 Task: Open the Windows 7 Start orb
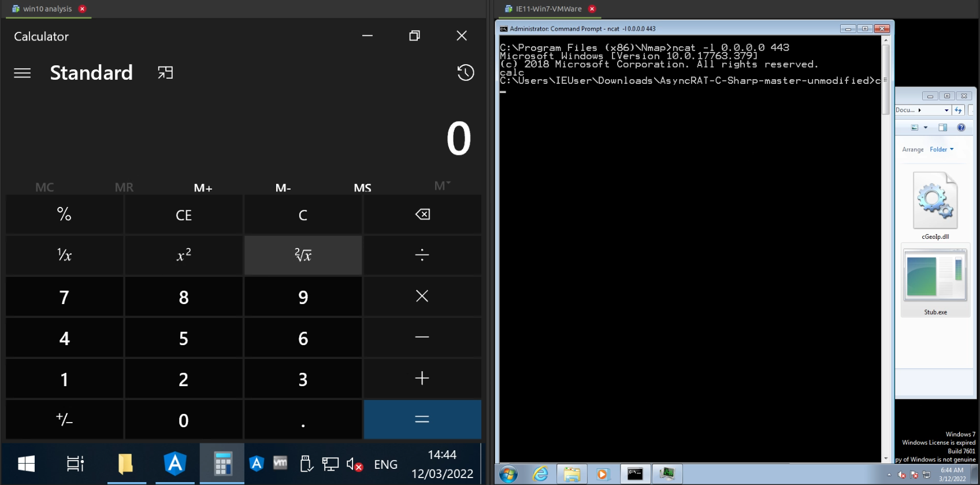pyautogui.click(x=508, y=475)
